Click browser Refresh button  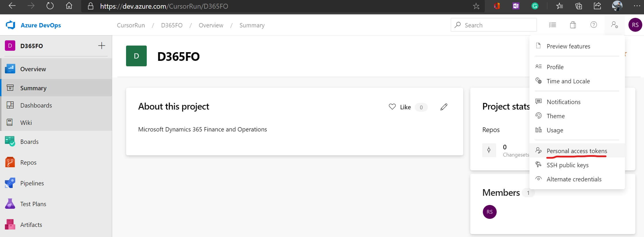point(50,6)
